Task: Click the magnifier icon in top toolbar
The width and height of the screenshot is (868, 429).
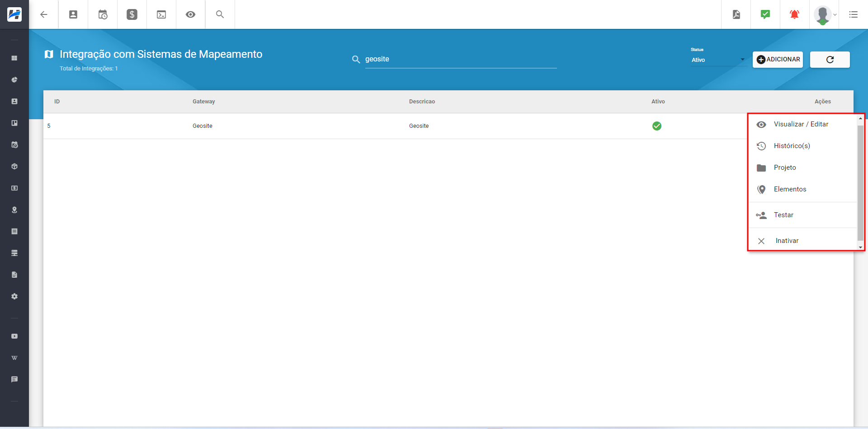Action: click(220, 14)
